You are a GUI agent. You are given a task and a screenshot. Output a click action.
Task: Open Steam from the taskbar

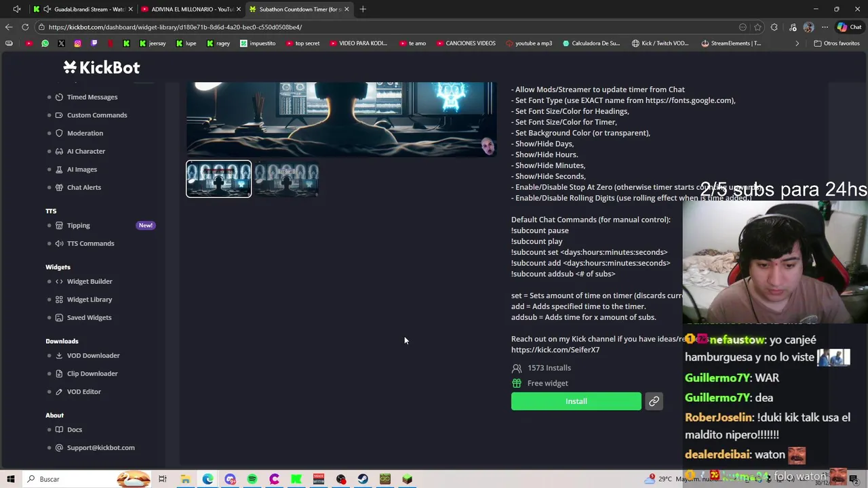(363, 479)
